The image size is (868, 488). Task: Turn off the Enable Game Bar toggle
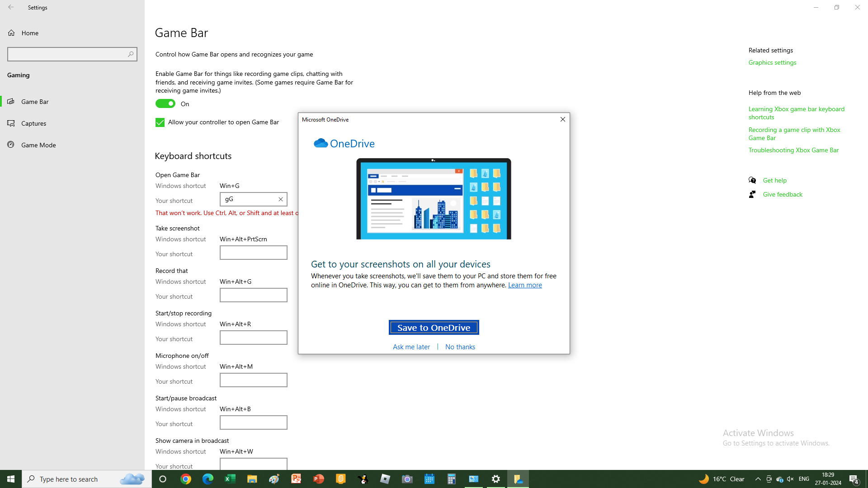tap(165, 103)
